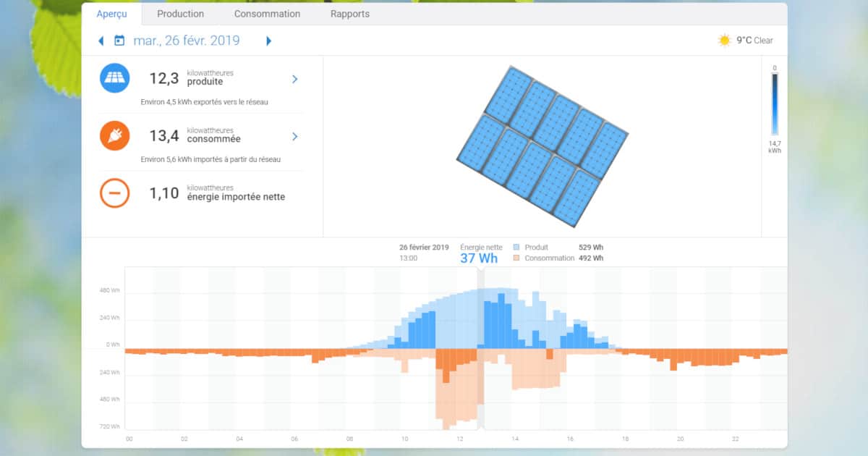Switch to the Consommation tab
Image resolution: width=868 pixels, height=456 pixels.
pyautogui.click(x=267, y=14)
